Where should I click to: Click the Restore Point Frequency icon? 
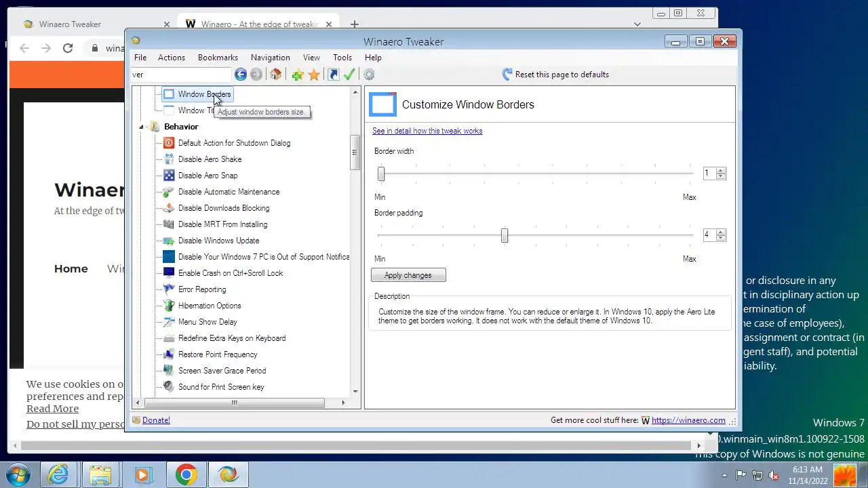click(169, 354)
